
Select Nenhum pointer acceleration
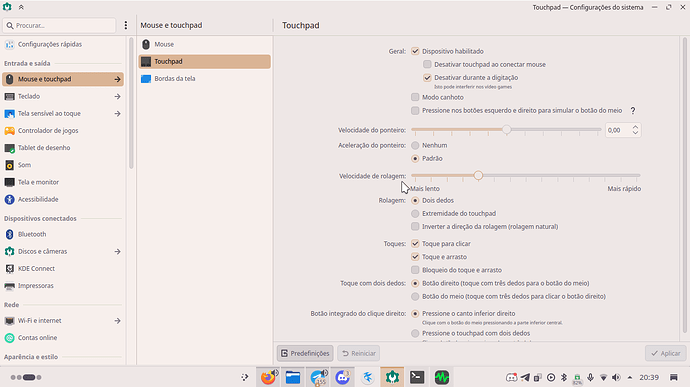coord(415,145)
